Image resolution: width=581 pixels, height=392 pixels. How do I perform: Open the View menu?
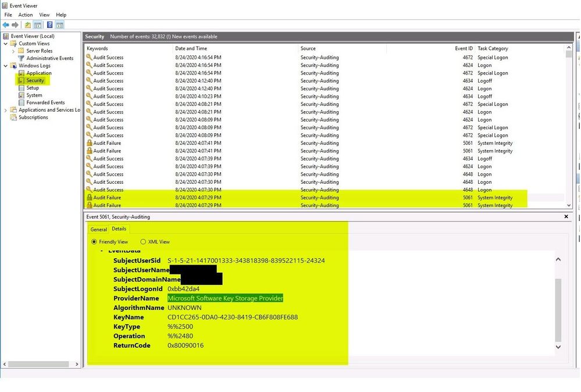pyautogui.click(x=44, y=15)
